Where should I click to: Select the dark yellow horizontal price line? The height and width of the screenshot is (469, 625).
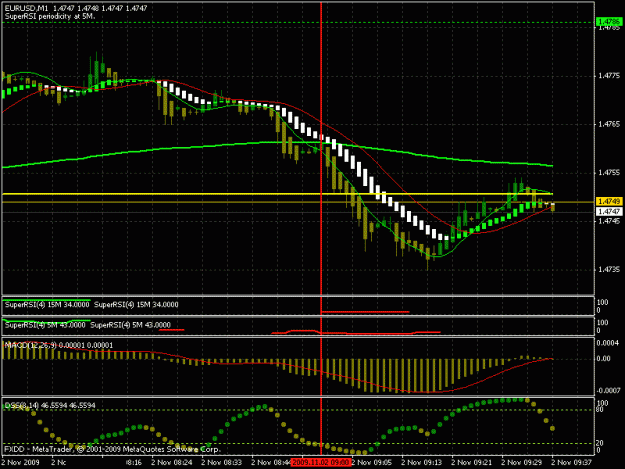pos(298,202)
